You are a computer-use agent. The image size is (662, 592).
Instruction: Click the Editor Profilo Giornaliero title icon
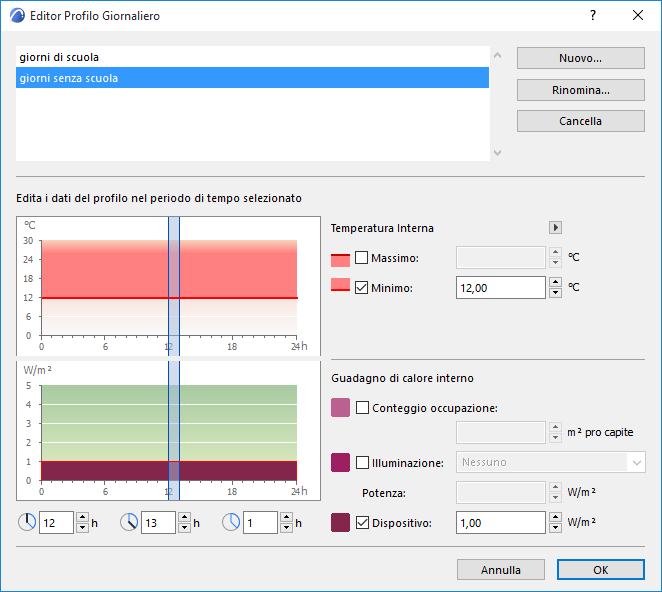14,16
